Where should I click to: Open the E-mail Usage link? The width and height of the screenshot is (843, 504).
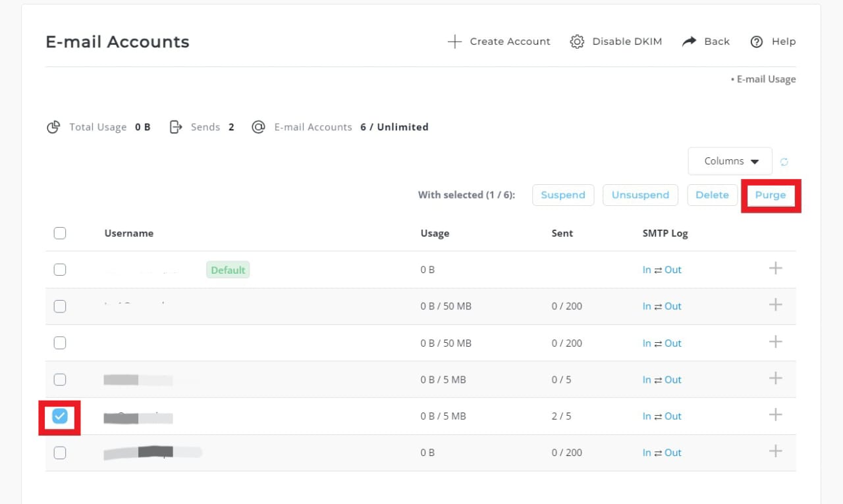(x=766, y=79)
